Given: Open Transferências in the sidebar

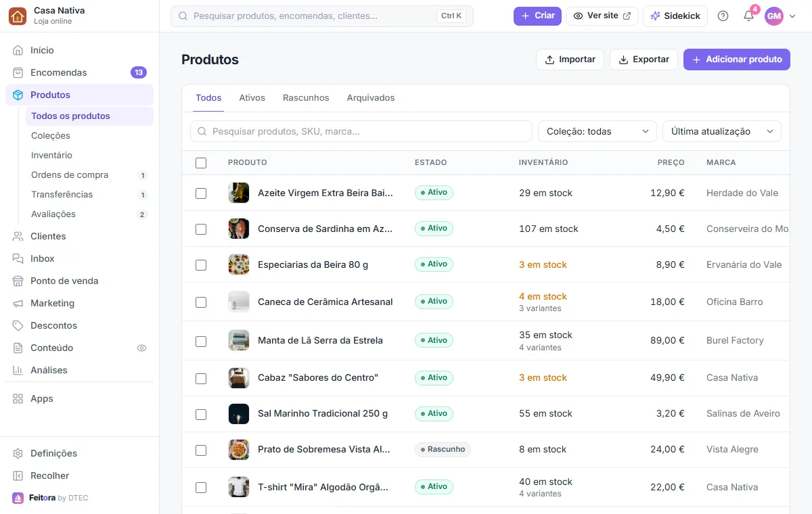Looking at the screenshot, I should [x=89, y=194].
